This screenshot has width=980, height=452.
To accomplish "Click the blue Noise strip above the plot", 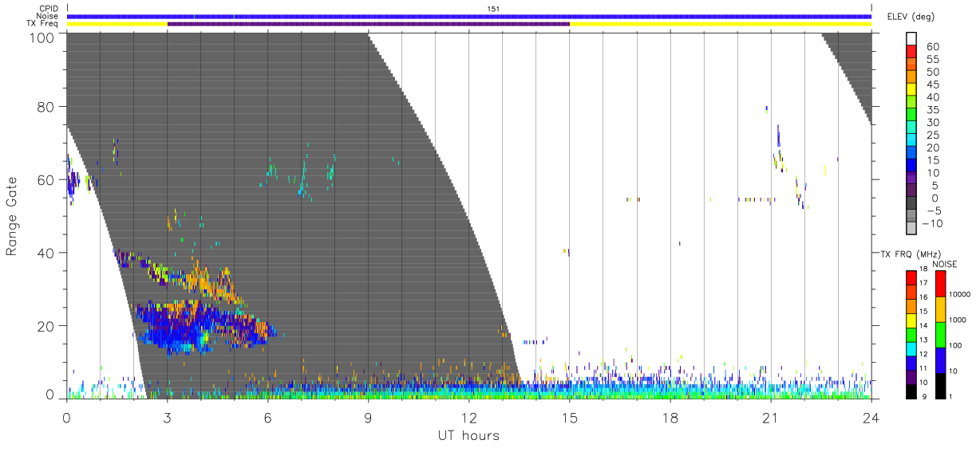I will (469, 16).
